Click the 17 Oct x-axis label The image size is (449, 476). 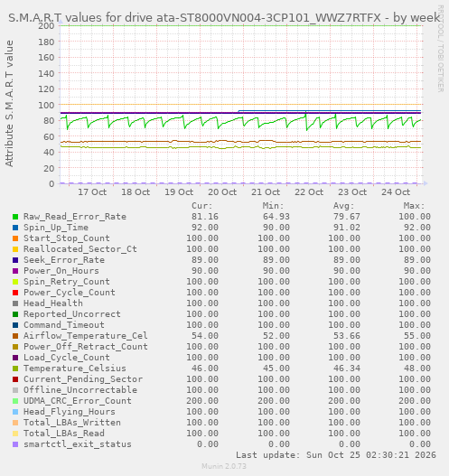tap(92, 192)
